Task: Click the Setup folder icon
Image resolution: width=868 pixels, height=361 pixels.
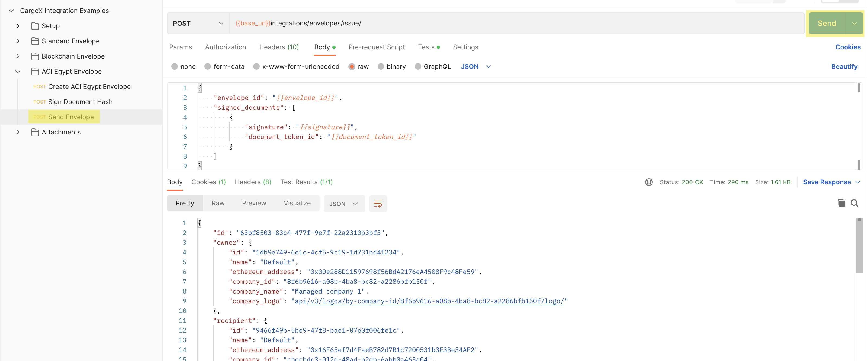Action: tap(35, 26)
